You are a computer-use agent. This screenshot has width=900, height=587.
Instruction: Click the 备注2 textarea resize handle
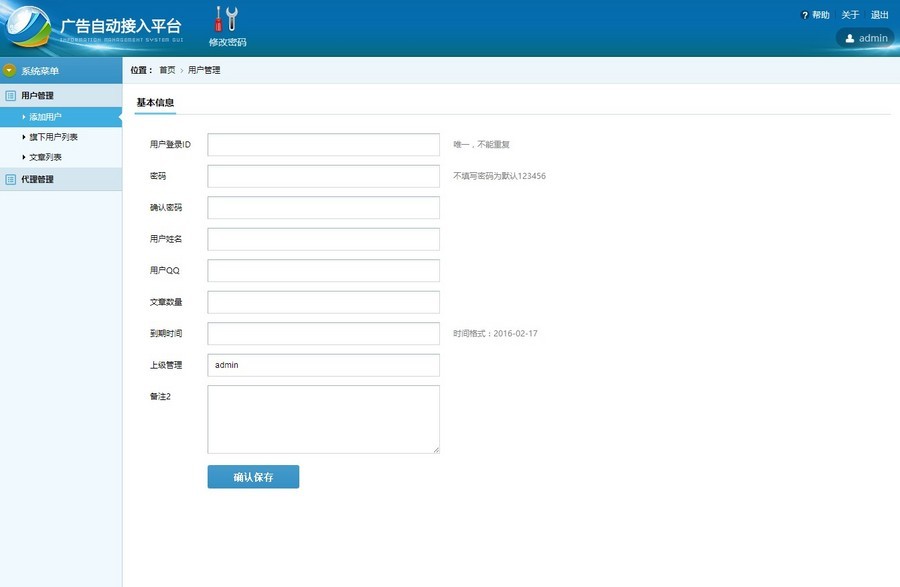tap(436, 450)
